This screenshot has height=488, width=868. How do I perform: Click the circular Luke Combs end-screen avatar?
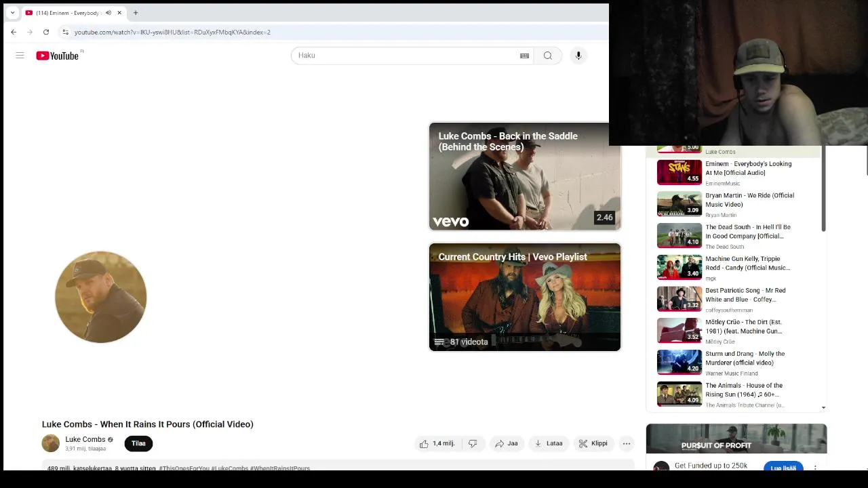coord(100,297)
